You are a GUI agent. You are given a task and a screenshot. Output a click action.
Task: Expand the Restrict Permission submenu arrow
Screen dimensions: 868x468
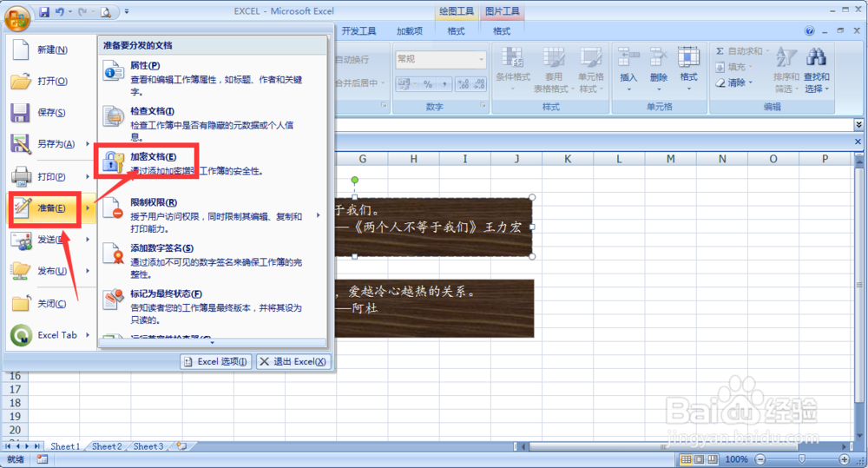[319, 215]
